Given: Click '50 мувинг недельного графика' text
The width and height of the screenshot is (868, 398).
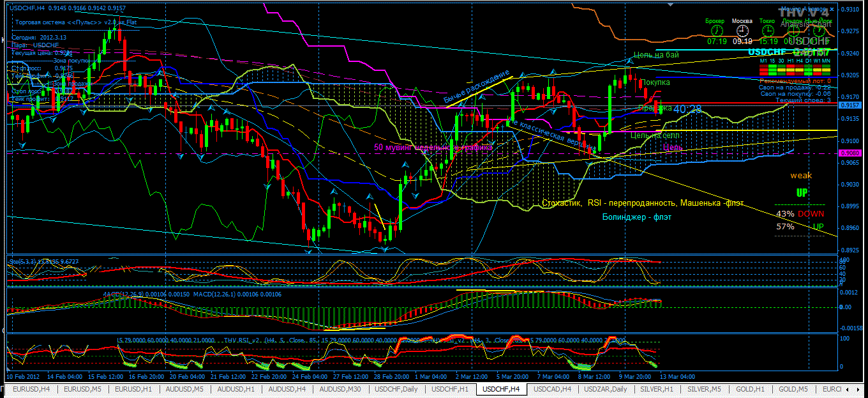Looking at the screenshot, I should (x=433, y=147).
